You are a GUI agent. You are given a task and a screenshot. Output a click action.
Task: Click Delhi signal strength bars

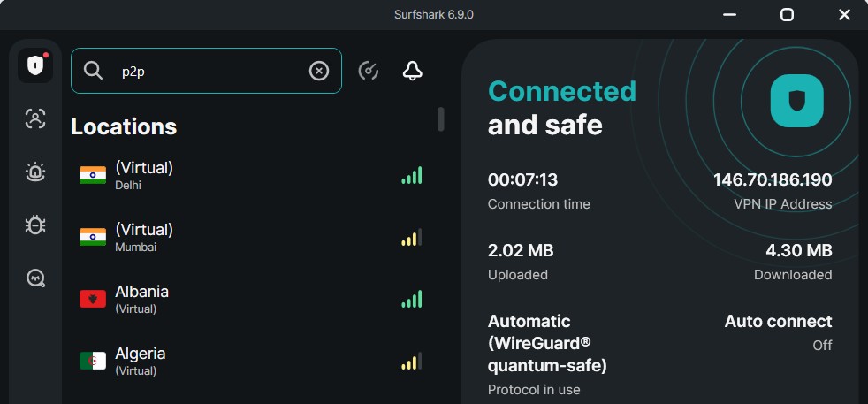click(x=412, y=175)
